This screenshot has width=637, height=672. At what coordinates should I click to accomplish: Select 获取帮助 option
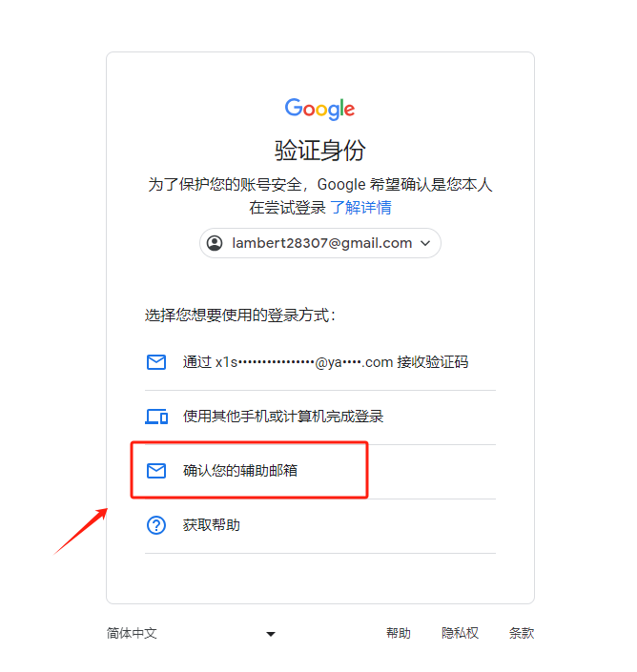click(x=320, y=525)
